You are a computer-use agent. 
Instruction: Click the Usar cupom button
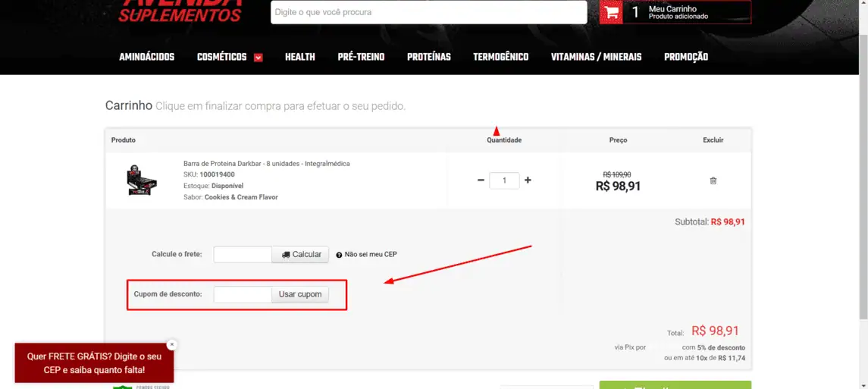tap(300, 294)
